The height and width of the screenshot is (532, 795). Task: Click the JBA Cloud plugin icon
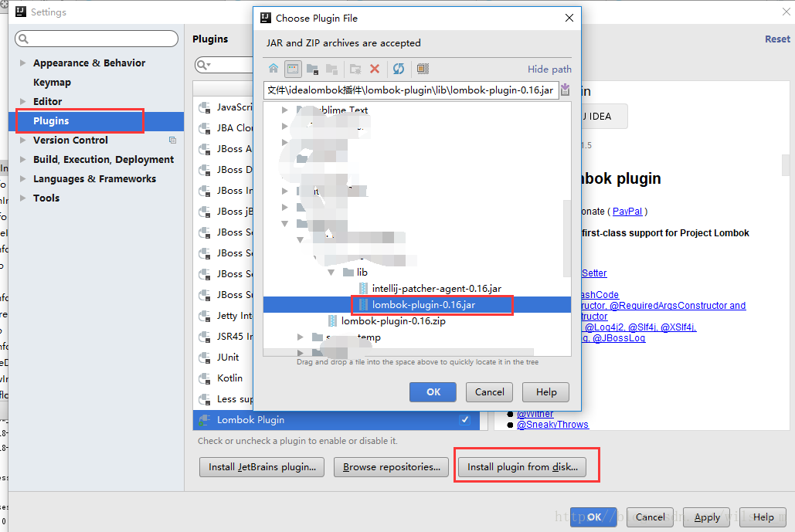point(204,128)
